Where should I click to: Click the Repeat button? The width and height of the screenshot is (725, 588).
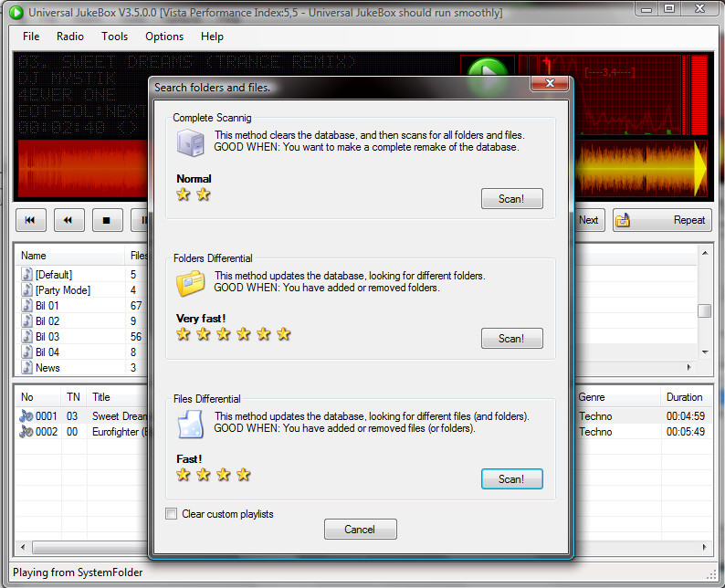point(662,220)
